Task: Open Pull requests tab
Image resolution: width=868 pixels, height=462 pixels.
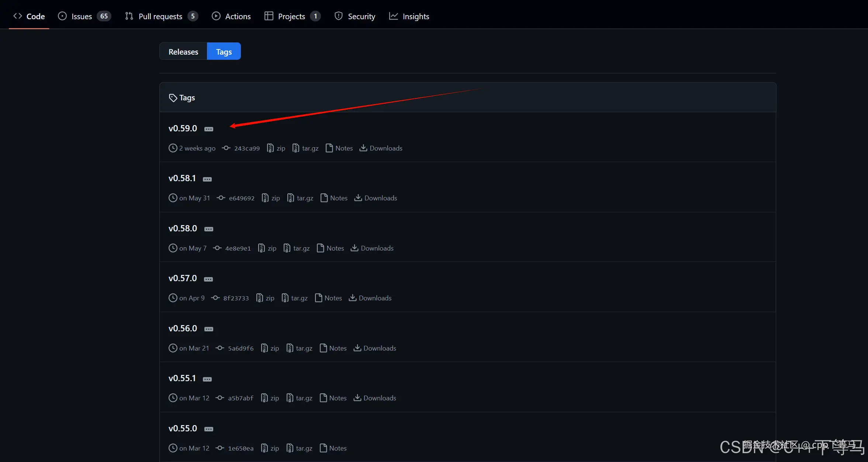Action: pyautogui.click(x=160, y=16)
